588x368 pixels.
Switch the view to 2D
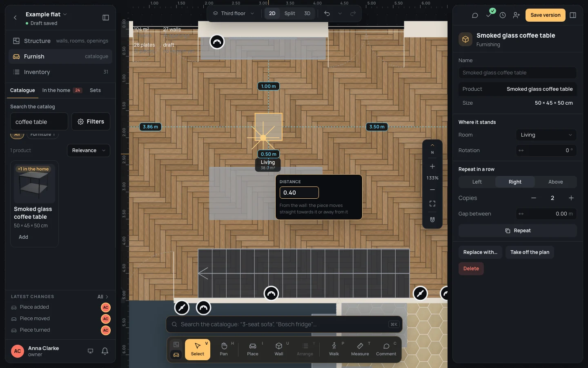pyautogui.click(x=272, y=13)
